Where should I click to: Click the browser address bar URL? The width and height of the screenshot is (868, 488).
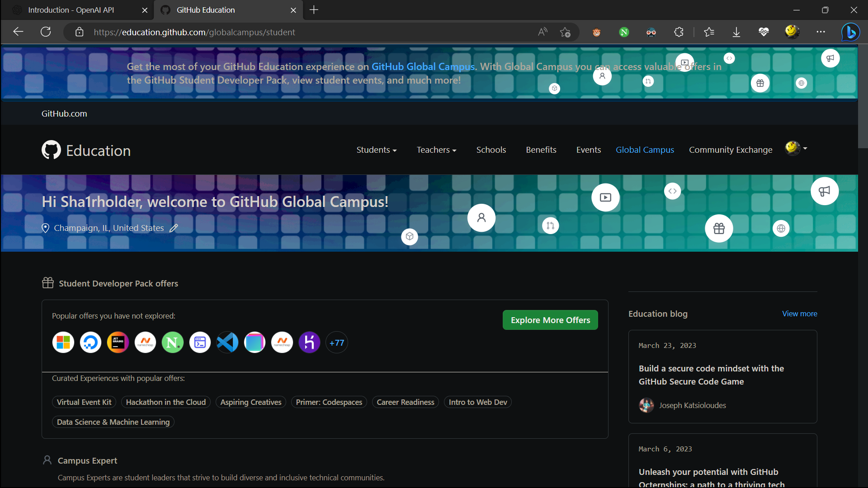[194, 32]
